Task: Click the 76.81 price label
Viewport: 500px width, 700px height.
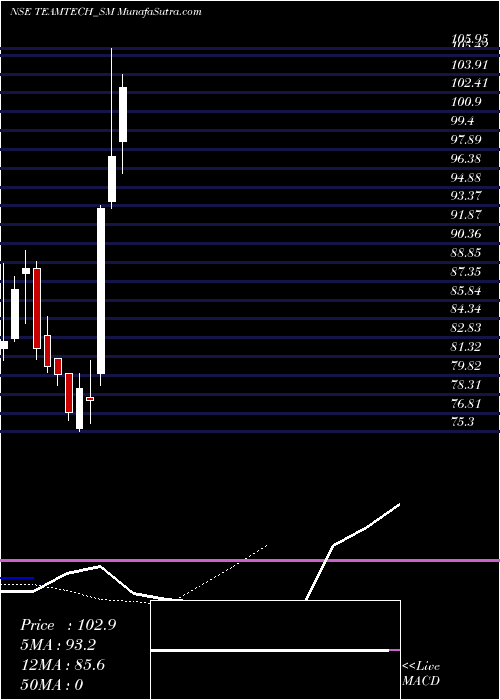Action: (x=467, y=404)
